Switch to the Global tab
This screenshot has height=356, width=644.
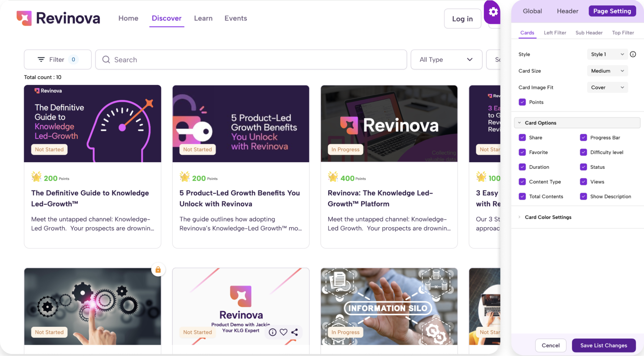tap(532, 11)
